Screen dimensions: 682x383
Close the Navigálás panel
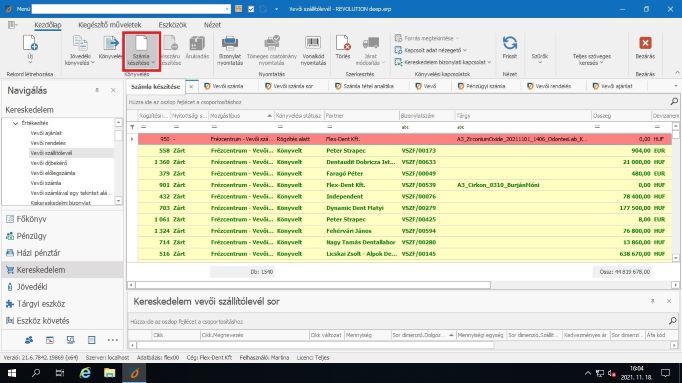point(113,90)
